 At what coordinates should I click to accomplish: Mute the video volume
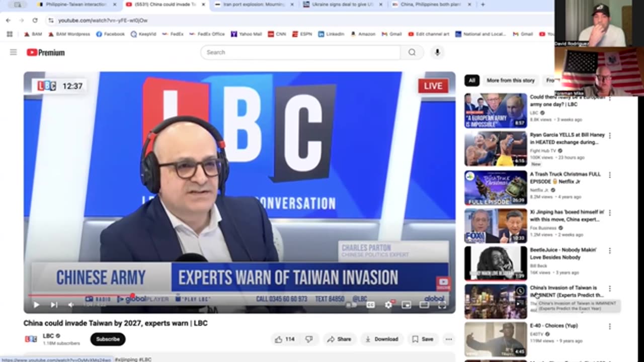pos(71,305)
